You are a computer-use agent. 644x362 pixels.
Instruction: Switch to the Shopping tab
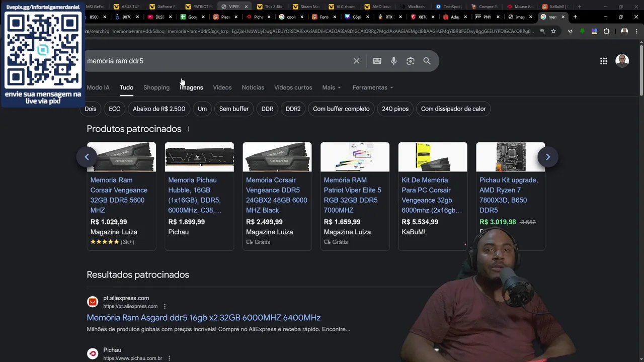pyautogui.click(x=156, y=87)
